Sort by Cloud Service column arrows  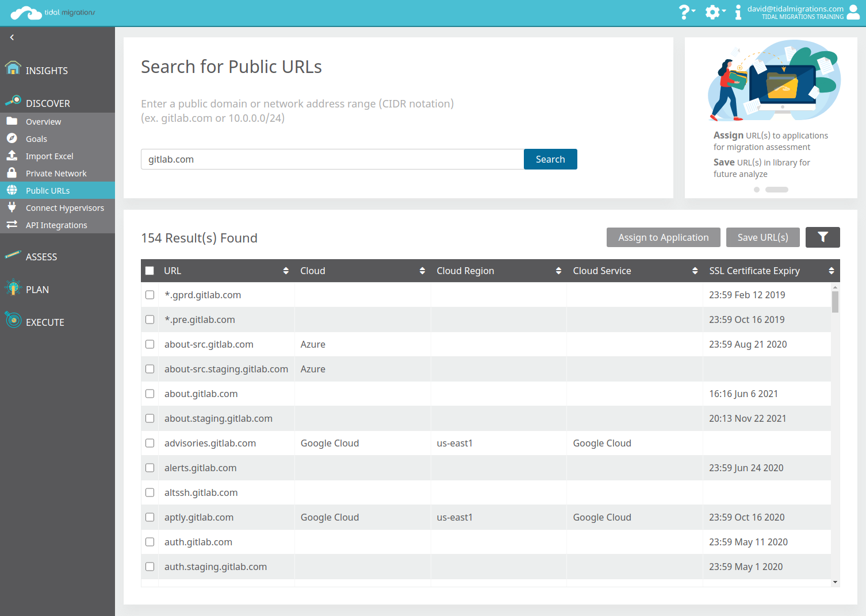[695, 271]
